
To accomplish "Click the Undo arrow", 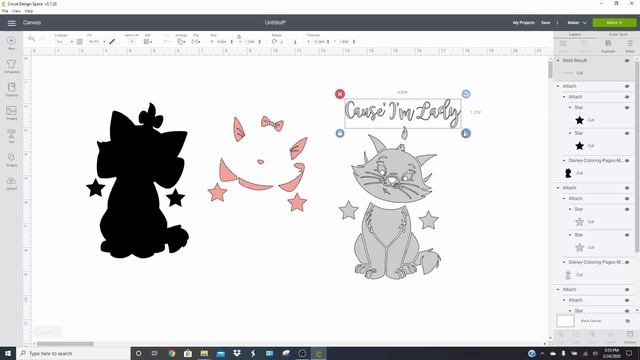I will coord(31,39).
